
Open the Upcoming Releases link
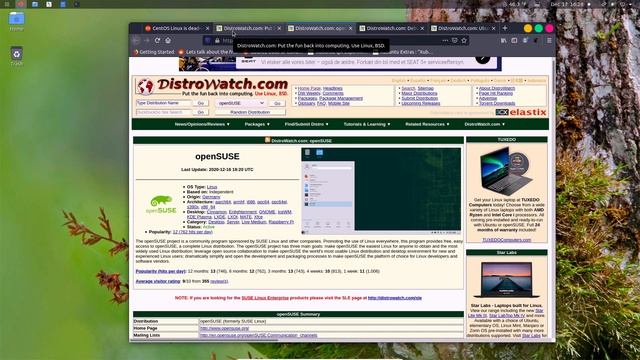click(x=420, y=103)
